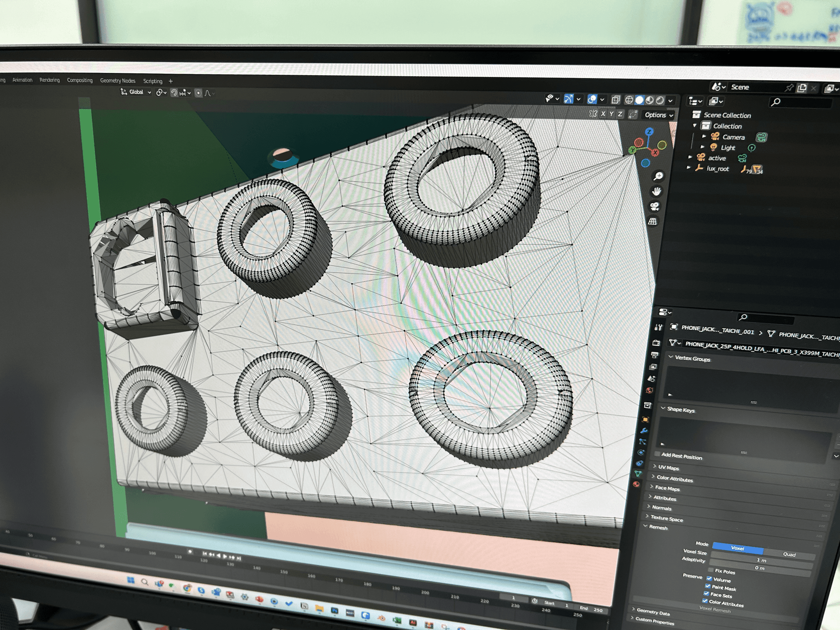This screenshot has height=630, width=840.
Task: Switch to the Scripting workspace tab
Action: pos(153,81)
